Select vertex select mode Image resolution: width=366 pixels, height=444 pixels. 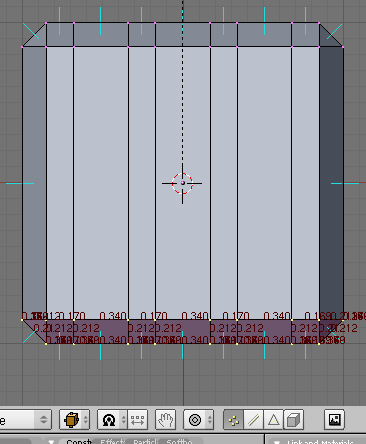[x=234, y=419]
